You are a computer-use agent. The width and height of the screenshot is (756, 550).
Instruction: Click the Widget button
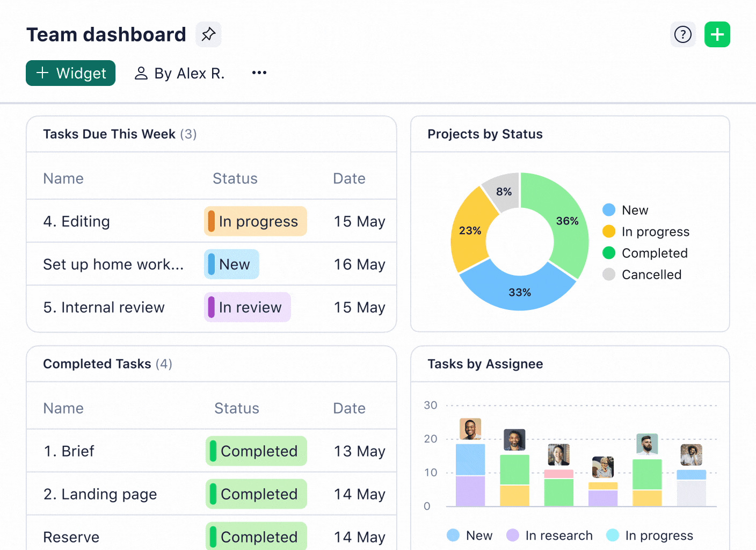pos(70,73)
